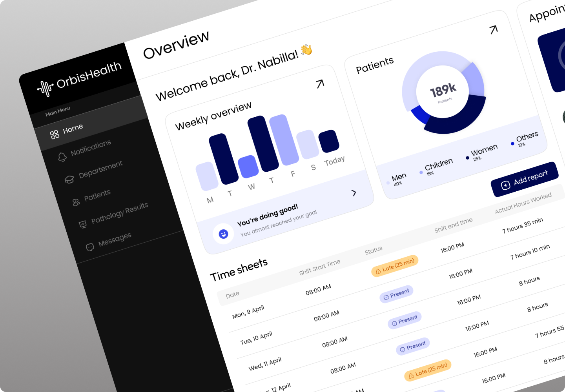This screenshot has width=565, height=392.
Task: Click the Present badge for Tue, 10 April
Action: 396,294
